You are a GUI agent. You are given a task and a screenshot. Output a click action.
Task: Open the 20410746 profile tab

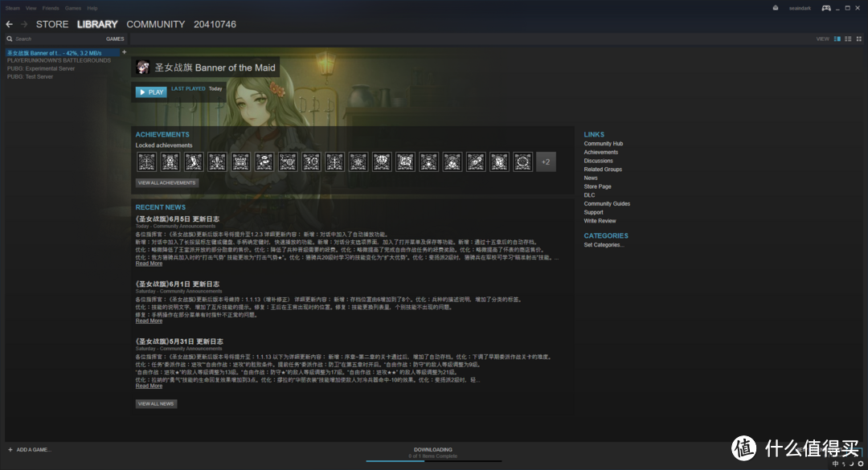[215, 24]
